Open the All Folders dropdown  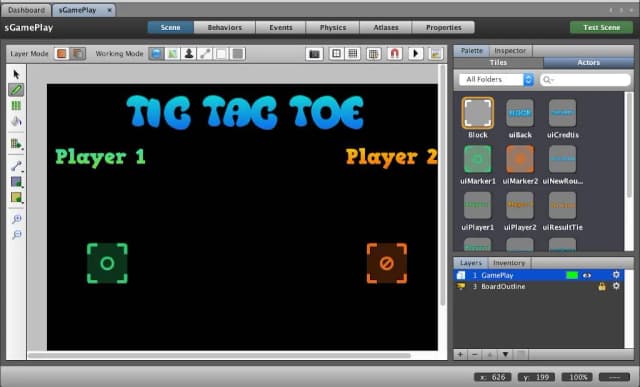pyautogui.click(x=496, y=79)
